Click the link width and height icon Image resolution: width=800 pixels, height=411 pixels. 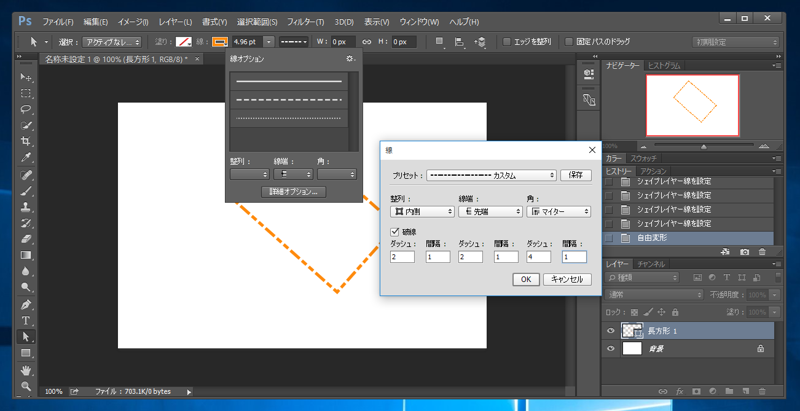pos(366,42)
